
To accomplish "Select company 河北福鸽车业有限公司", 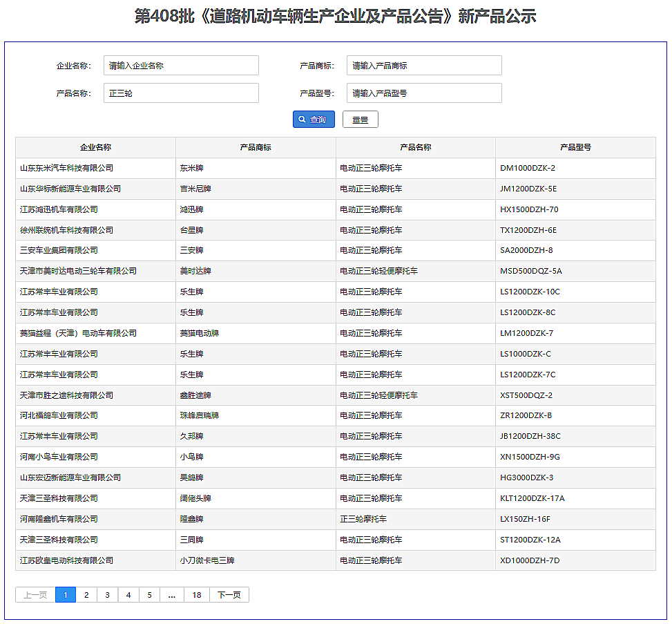I will [59, 415].
